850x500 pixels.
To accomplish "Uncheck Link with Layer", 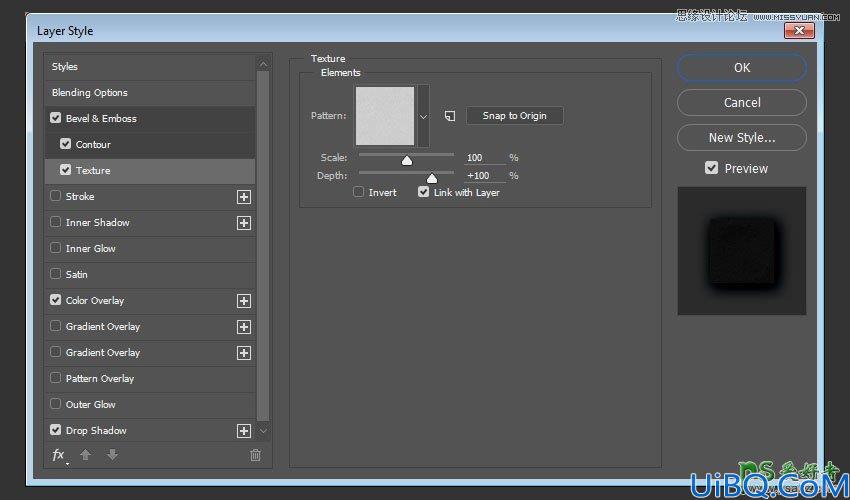I will coord(423,191).
